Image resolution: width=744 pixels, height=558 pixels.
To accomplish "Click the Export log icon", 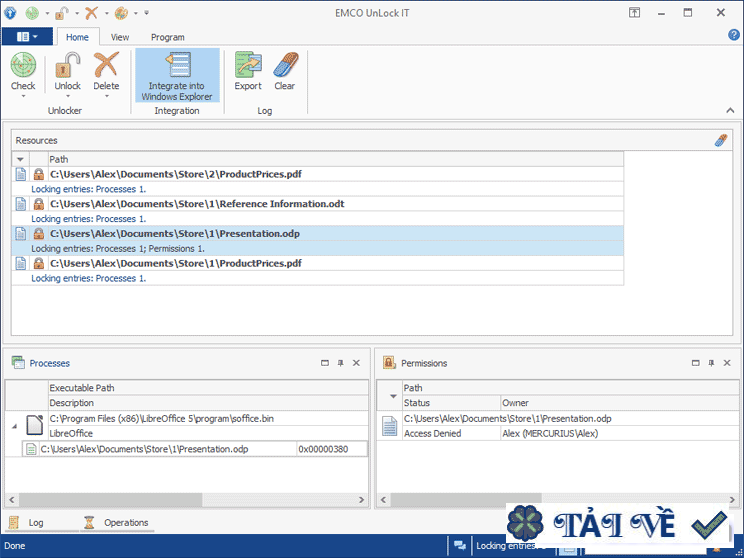I will [x=248, y=67].
